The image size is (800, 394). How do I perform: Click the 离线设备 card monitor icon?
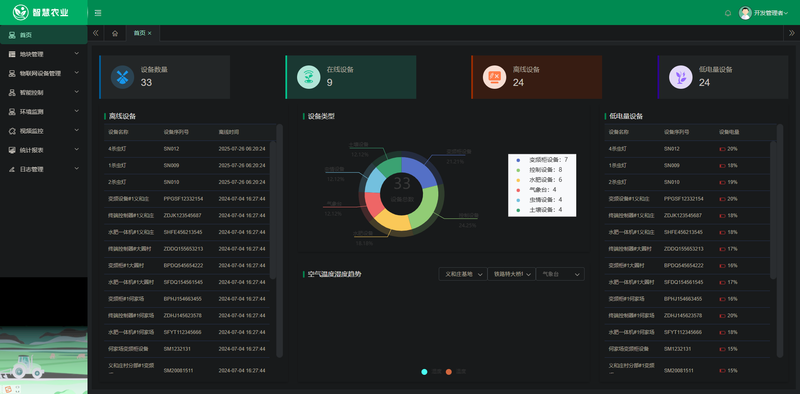(x=494, y=77)
